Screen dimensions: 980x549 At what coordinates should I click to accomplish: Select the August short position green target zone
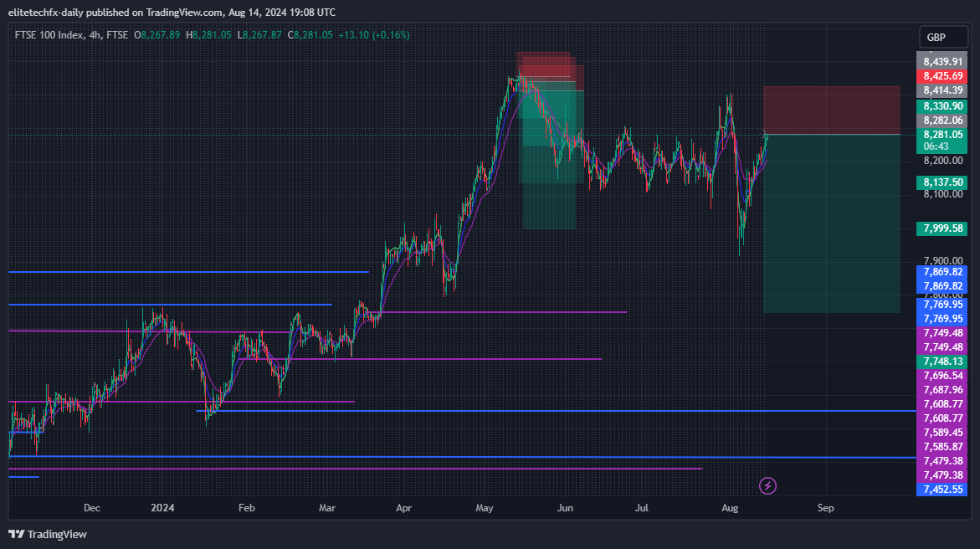[832, 223]
